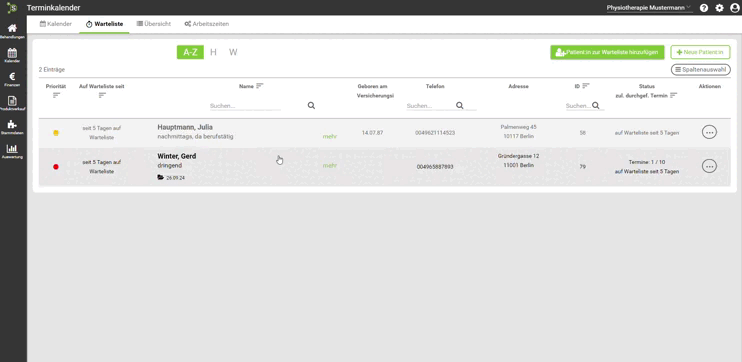742x362 pixels.
Task: Select the Warteliste tab
Action: [105, 24]
